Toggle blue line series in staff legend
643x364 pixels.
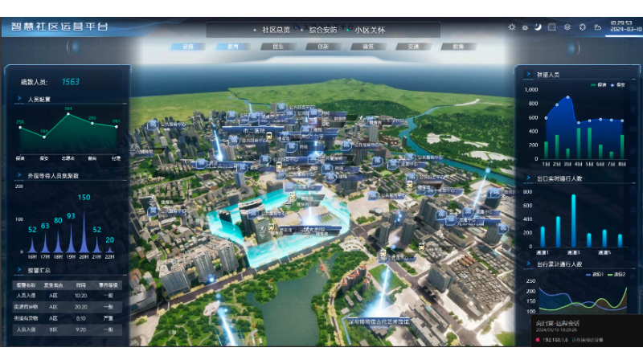tap(618, 85)
